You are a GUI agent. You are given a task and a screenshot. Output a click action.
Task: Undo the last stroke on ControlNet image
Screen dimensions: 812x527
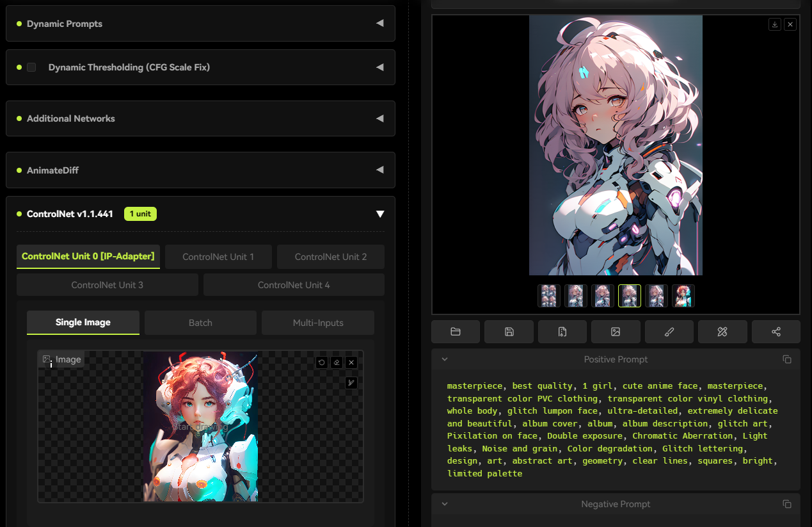(321, 362)
